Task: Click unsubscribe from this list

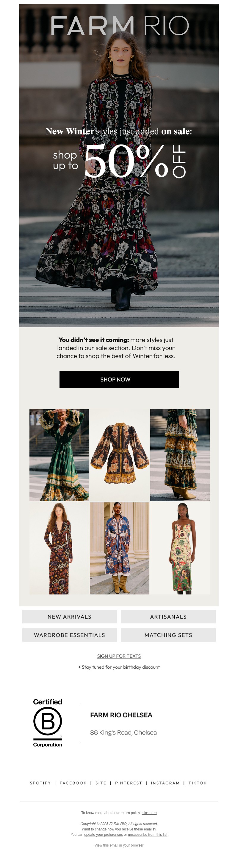Action: 148,835
